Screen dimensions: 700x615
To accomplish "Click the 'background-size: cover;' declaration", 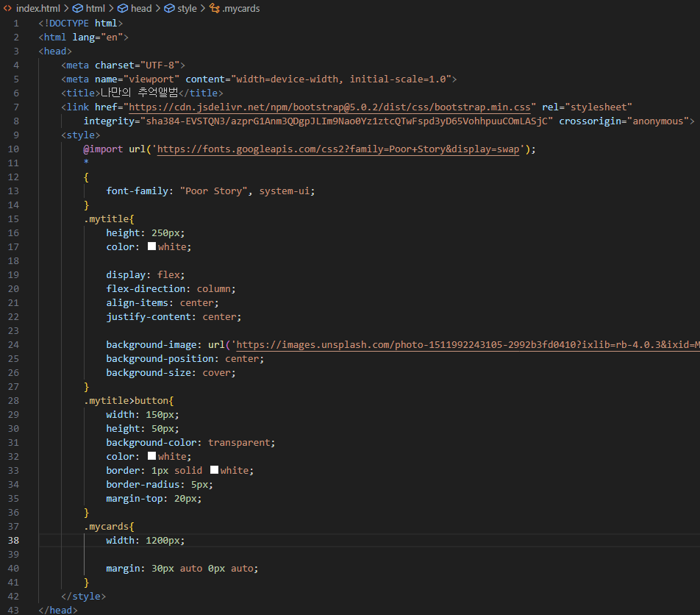I will coord(171,372).
